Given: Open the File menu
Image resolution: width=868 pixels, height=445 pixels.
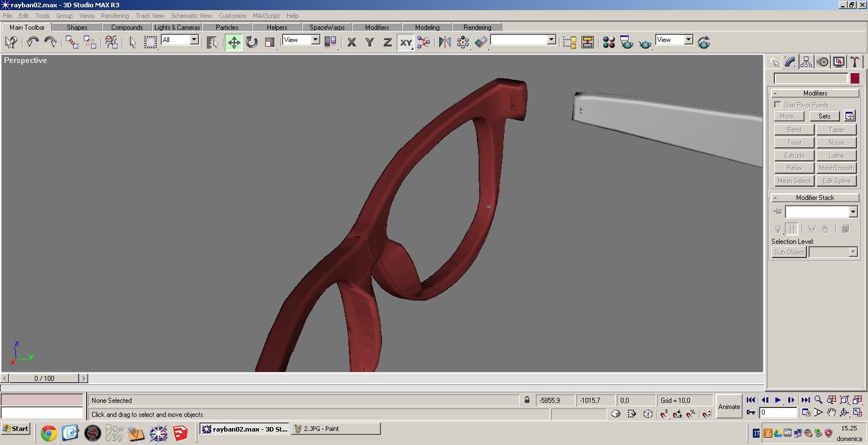Looking at the screenshot, I should tap(7, 16).
